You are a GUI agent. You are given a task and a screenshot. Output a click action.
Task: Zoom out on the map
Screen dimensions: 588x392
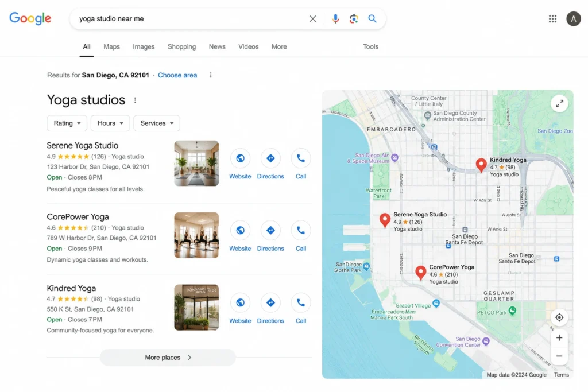tap(559, 356)
